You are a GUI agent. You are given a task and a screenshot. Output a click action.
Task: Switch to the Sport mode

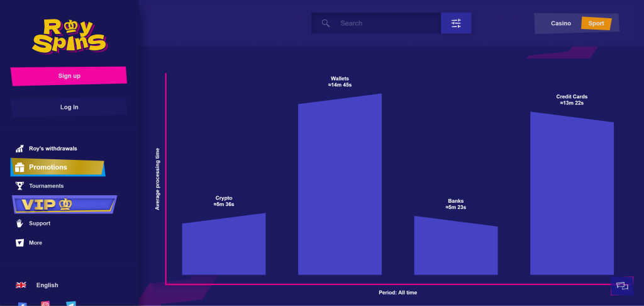pos(596,23)
